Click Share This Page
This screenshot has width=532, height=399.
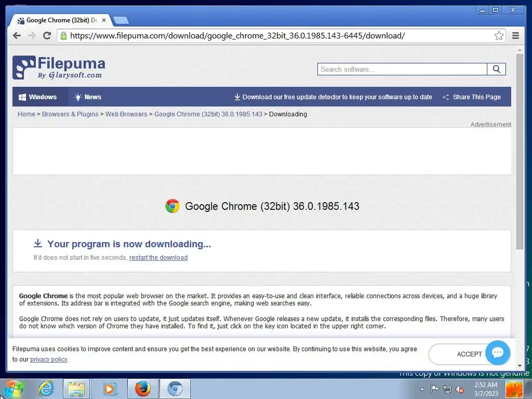click(x=472, y=97)
